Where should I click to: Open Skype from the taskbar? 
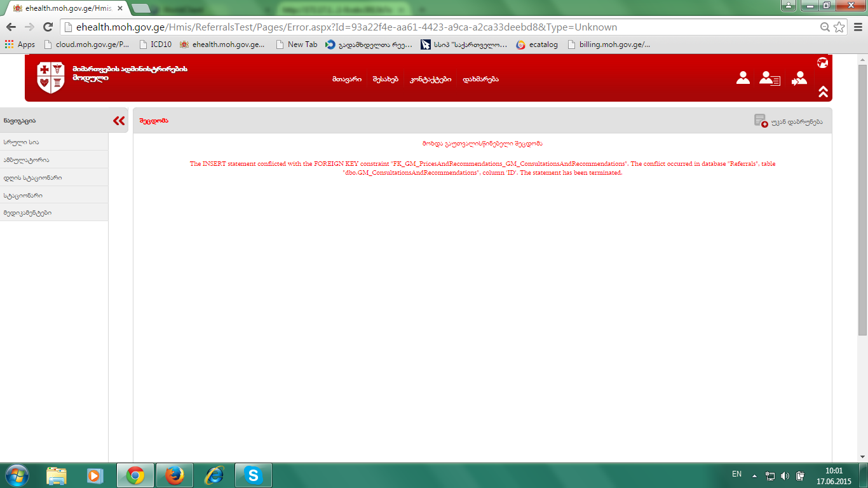point(254,475)
